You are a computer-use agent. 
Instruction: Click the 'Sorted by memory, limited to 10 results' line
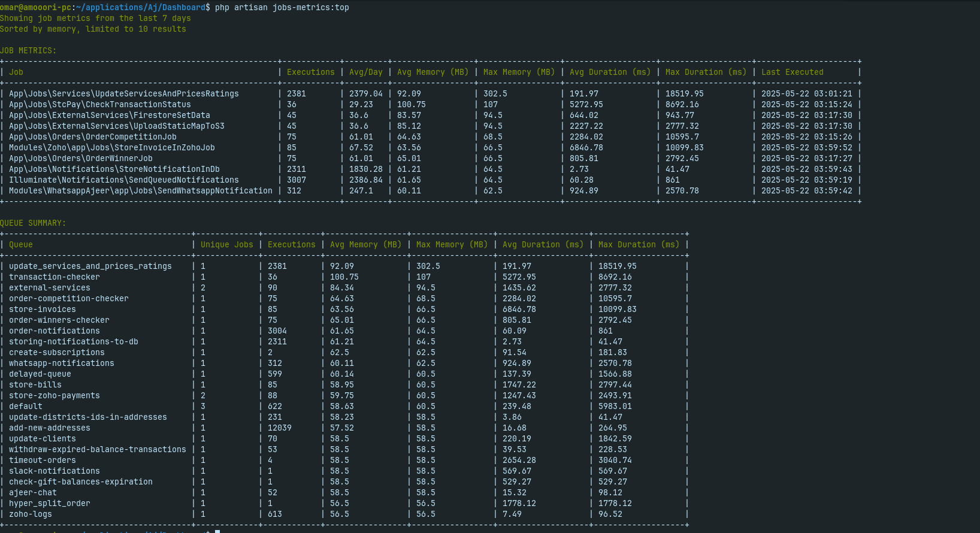click(93, 29)
